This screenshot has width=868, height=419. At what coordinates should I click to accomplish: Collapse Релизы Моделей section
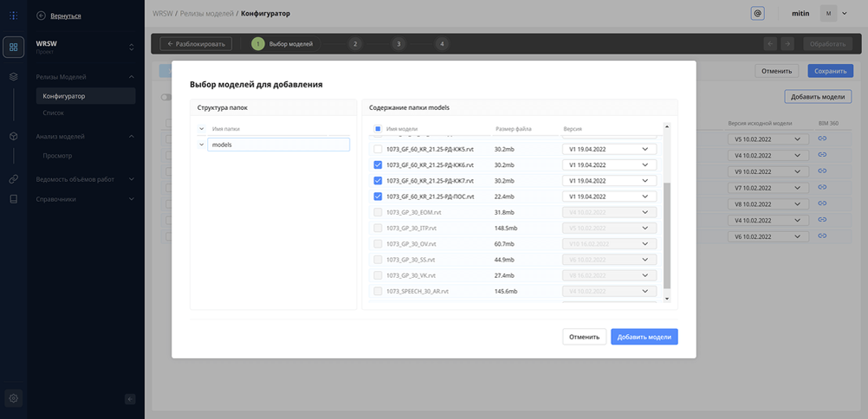tap(132, 77)
